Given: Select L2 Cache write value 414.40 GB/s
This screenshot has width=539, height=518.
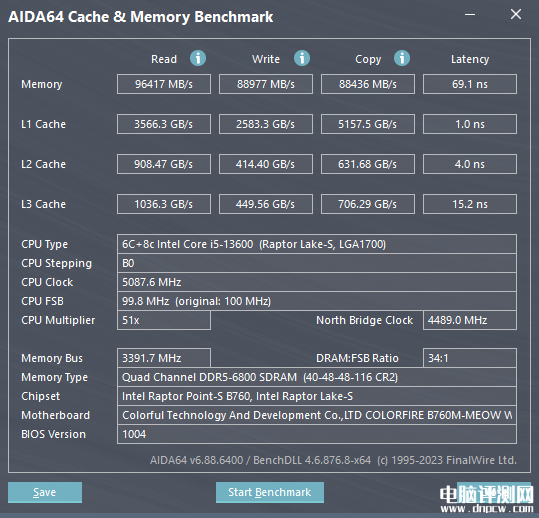Looking at the screenshot, I should [266, 164].
